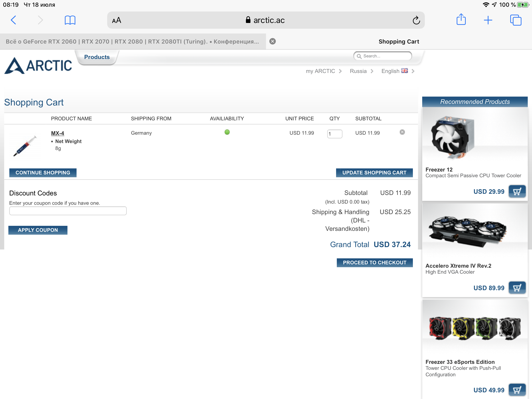The width and height of the screenshot is (532, 399).
Task: Reload the arctic.ac page
Action: click(416, 20)
